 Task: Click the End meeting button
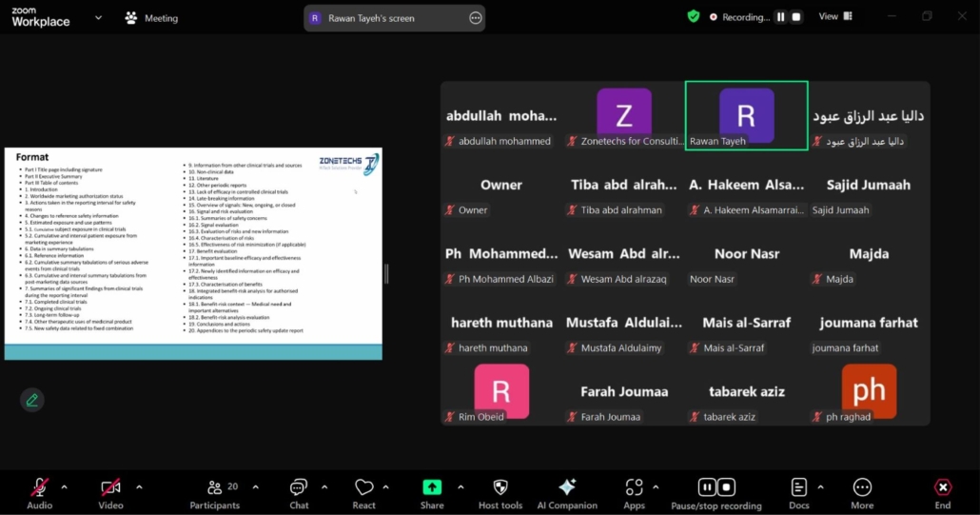coord(942,491)
